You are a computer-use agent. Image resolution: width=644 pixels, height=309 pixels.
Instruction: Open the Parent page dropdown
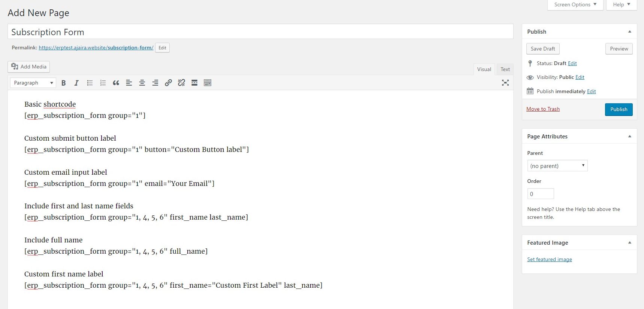(x=557, y=166)
